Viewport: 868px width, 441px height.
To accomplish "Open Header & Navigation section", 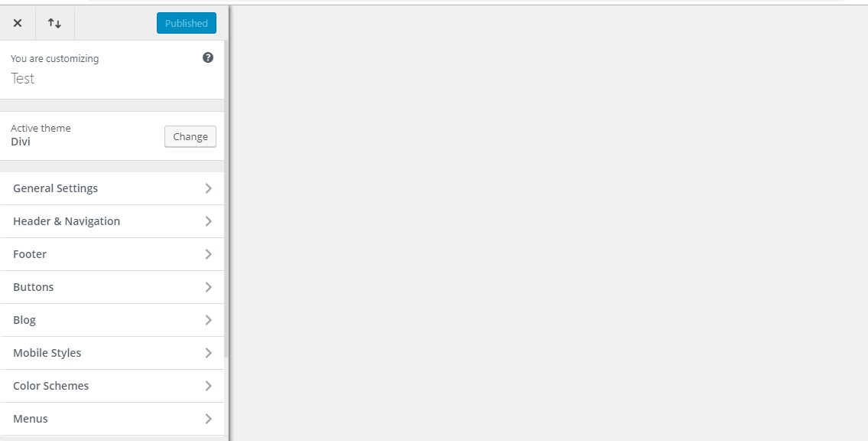I will 112,221.
